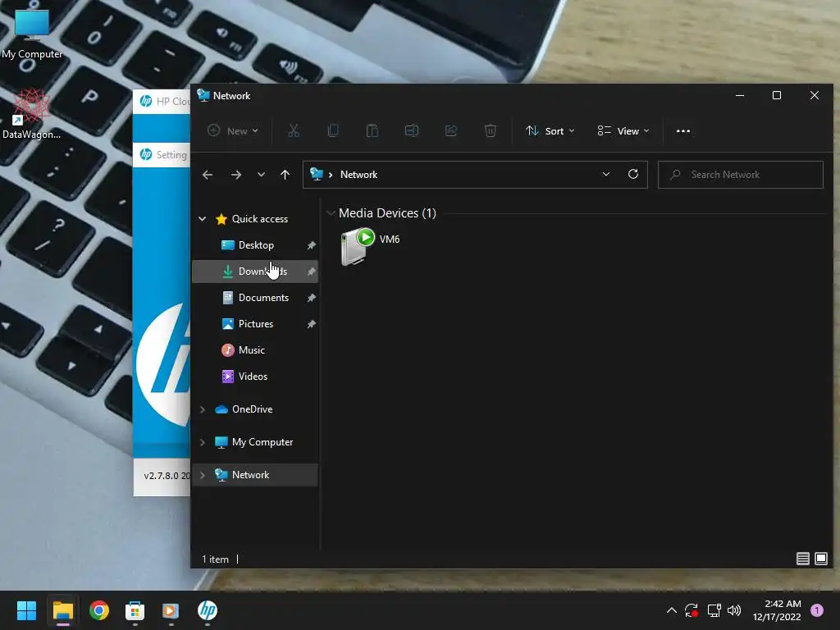Go back with the left arrow
The height and width of the screenshot is (630, 840).
click(208, 175)
